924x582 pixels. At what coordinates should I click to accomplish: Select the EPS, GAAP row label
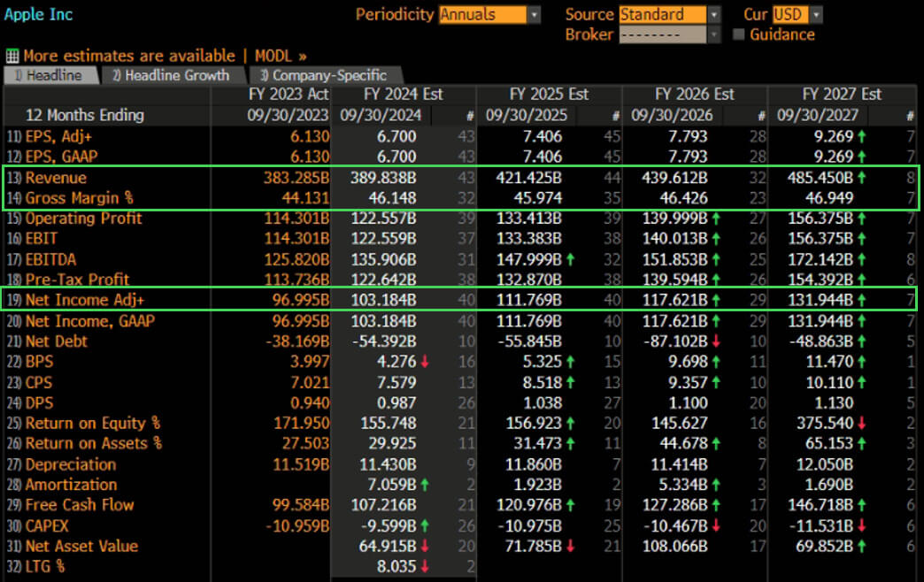click(x=61, y=157)
